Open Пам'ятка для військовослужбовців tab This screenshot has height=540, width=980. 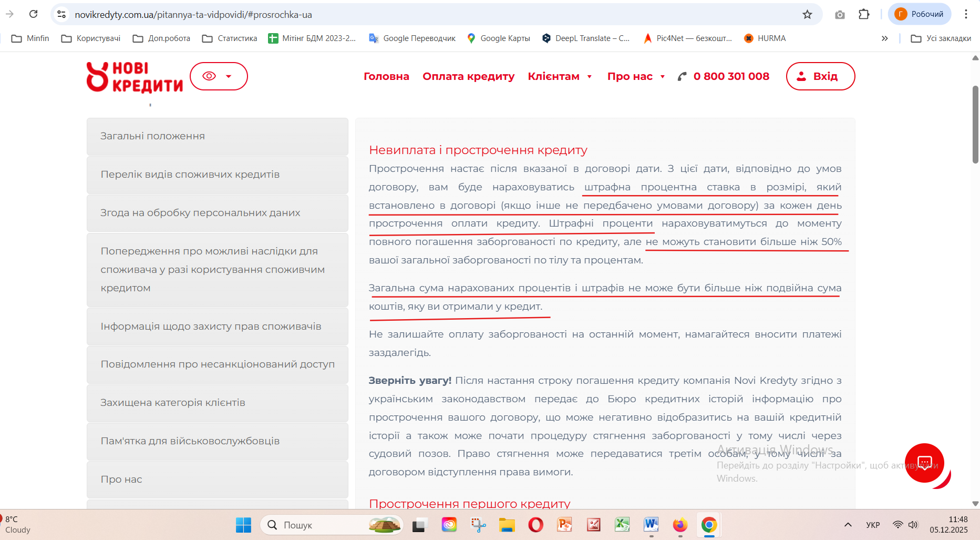coord(218,441)
